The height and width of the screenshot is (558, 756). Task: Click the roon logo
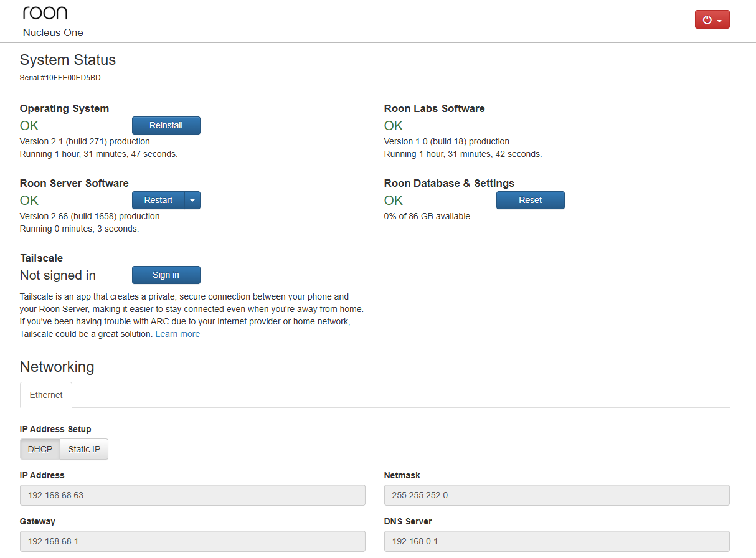coord(45,12)
